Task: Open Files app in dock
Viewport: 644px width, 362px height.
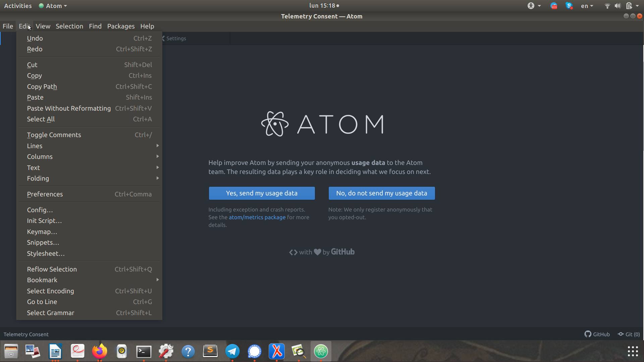Action: coord(11,351)
